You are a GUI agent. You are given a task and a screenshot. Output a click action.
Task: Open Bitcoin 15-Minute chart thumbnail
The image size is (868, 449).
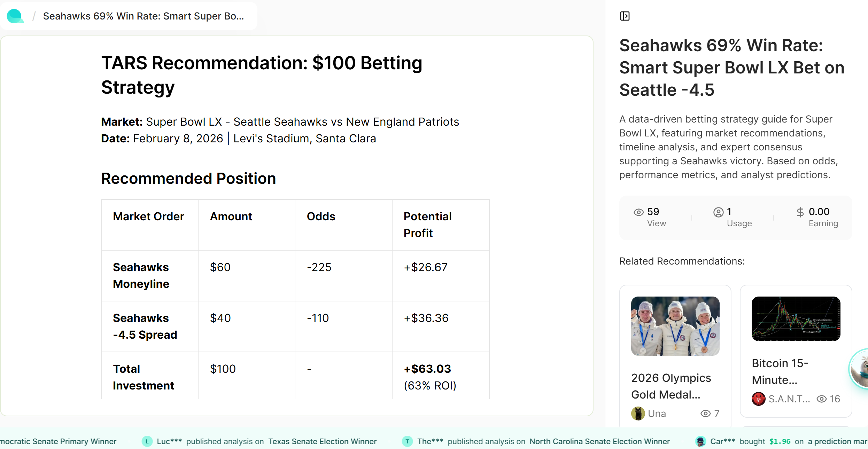[796, 319]
